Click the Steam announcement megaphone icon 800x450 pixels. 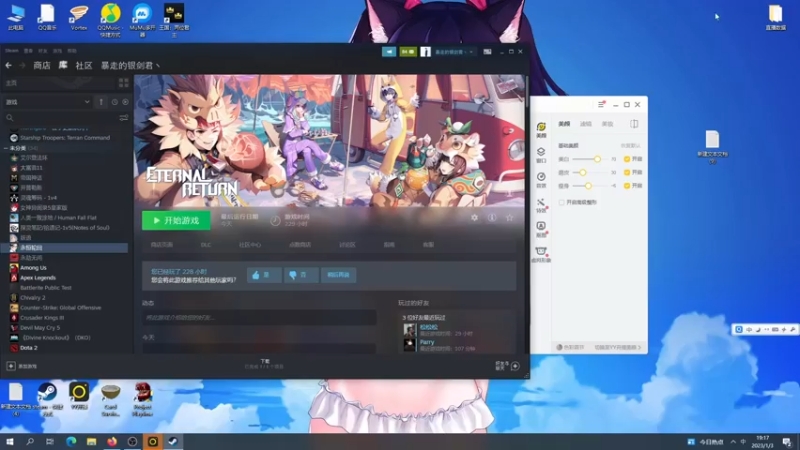pos(389,52)
